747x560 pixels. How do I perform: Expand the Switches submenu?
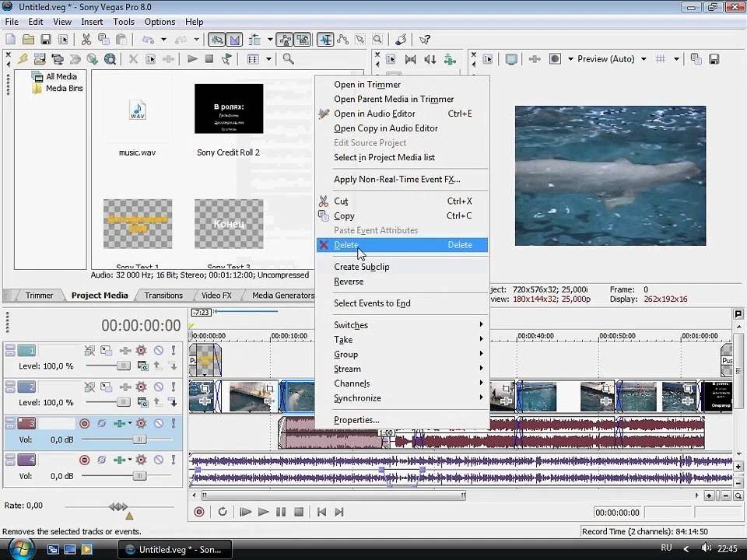coord(402,325)
